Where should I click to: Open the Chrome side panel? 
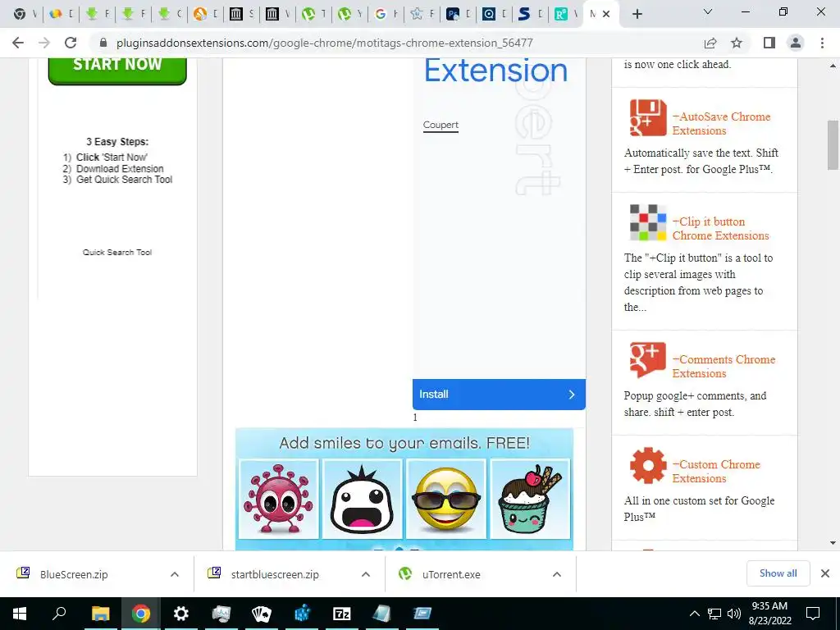(769, 43)
